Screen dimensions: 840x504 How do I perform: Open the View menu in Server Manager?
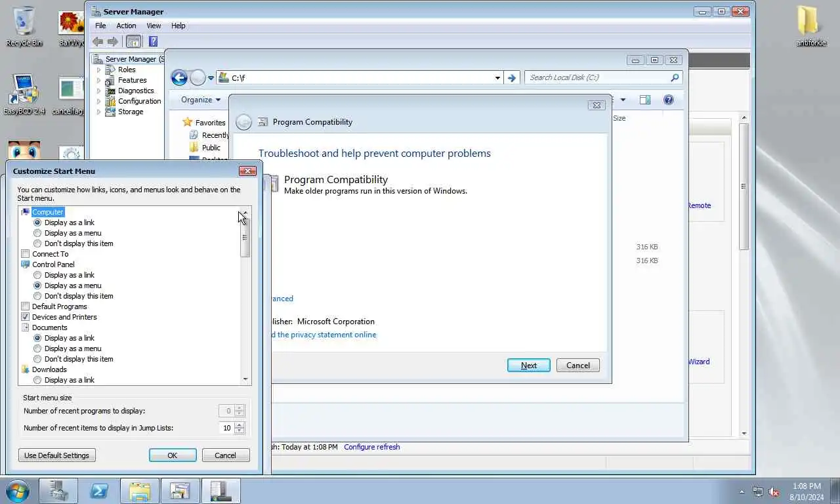154,26
